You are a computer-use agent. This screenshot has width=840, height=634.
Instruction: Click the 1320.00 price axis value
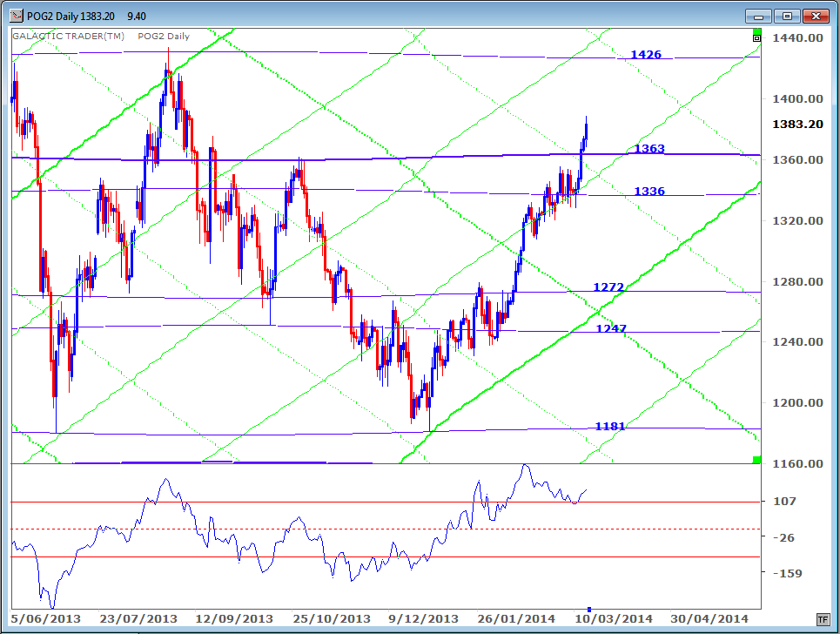click(x=797, y=221)
